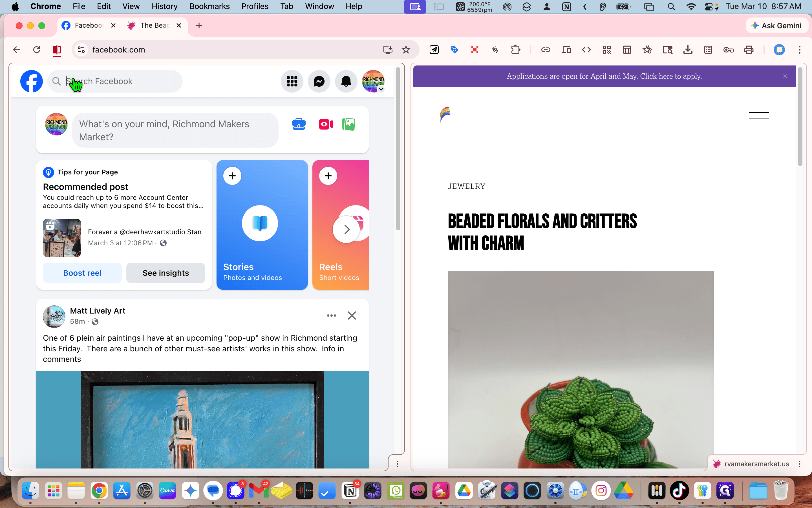The width and height of the screenshot is (812, 508).
Task: Open the Messenger icon
Action: point(319,81)
